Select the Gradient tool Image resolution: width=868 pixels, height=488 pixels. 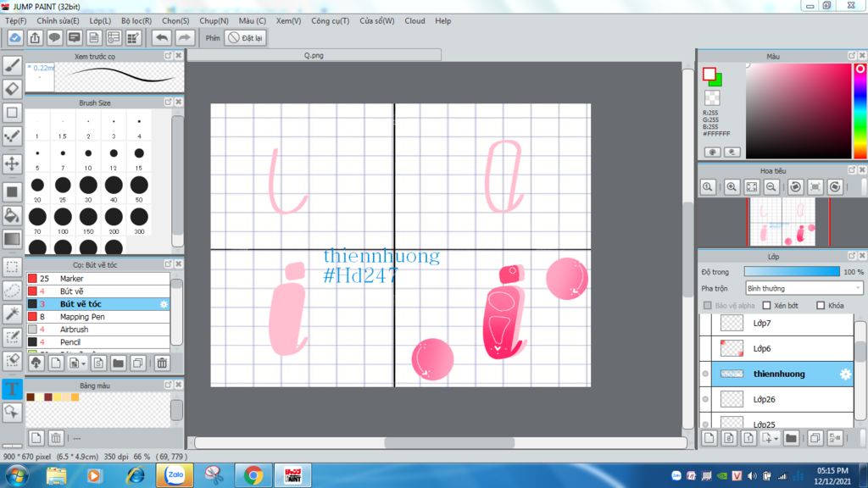click(12, 239)
